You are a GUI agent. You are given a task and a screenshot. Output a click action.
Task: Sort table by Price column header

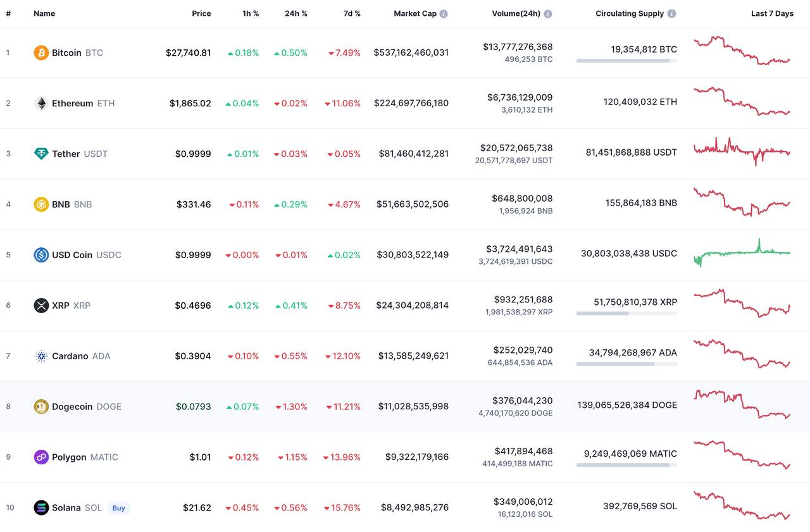[201, 13]
